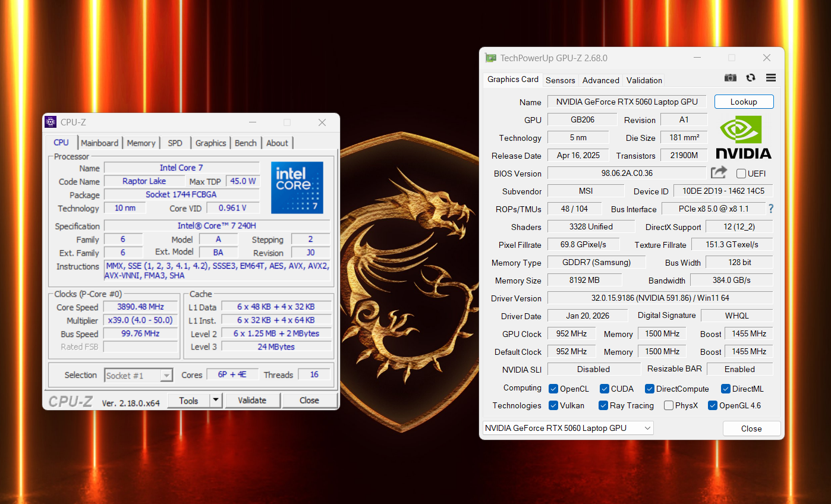
Task: Toggle the UEFI checkbox
Action: click(x=741, y=174)
